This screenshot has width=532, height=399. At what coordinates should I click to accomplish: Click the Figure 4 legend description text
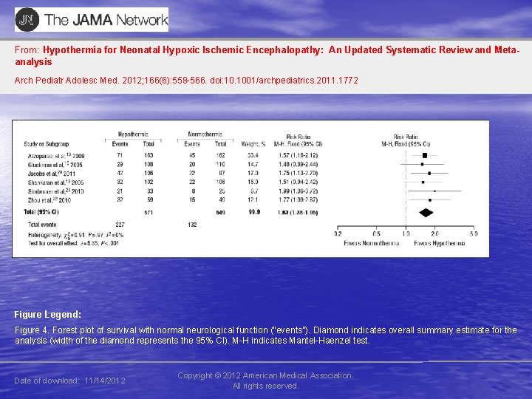266,335
